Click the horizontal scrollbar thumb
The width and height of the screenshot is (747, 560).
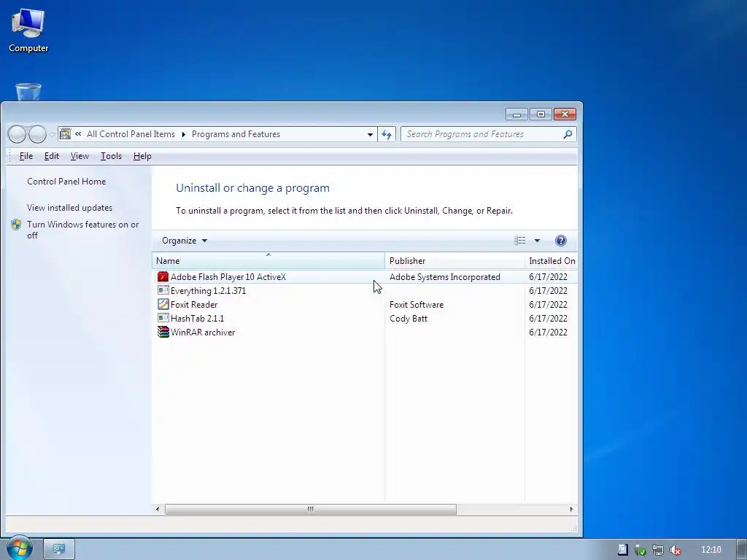(311, 509)
